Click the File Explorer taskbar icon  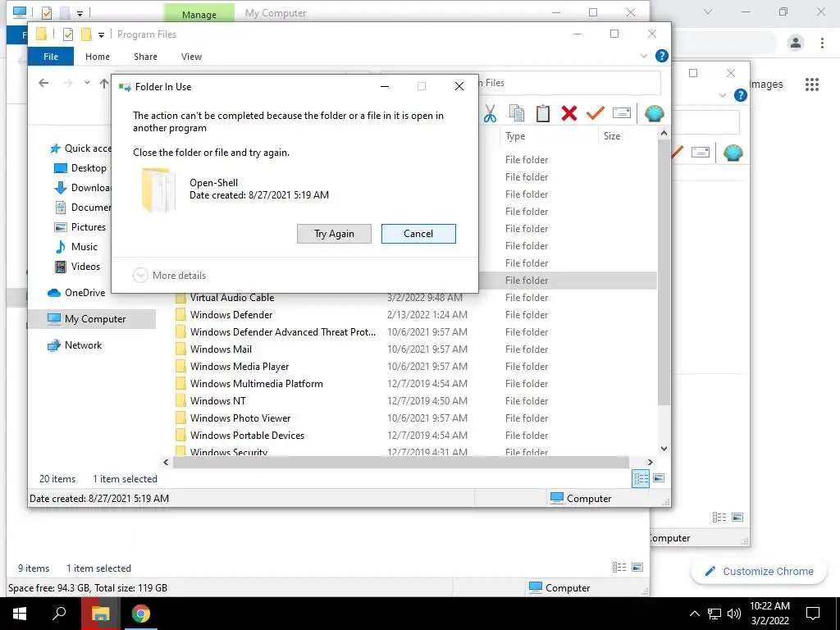click(x=100, y=614)
